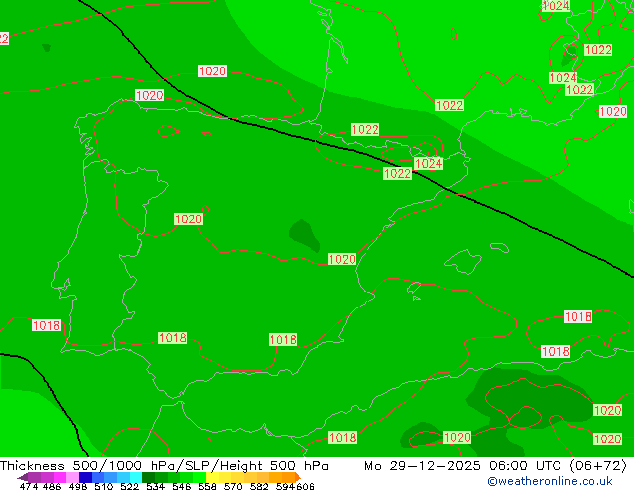Click the dark green patch over central Spain
This screenshot has height=490, width=634.
(x=304, y=236)
